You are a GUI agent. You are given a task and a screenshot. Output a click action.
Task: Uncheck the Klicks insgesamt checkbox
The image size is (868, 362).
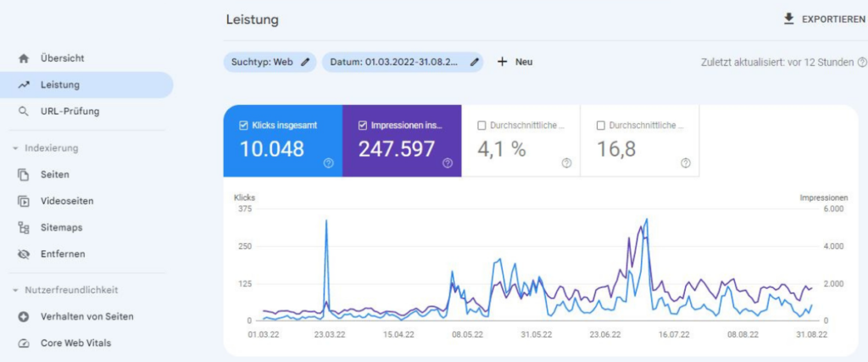coord(243,125)
